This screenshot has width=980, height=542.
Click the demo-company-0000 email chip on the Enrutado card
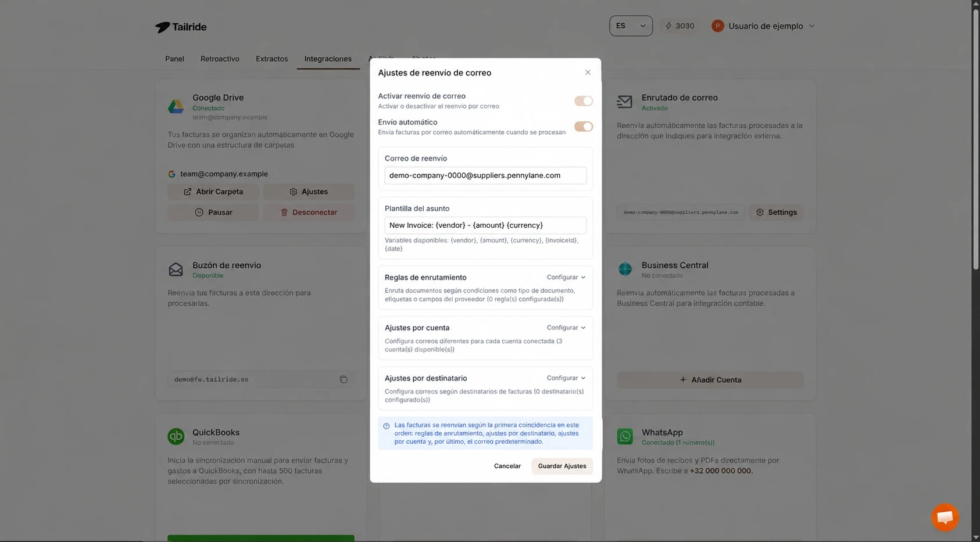681,213
